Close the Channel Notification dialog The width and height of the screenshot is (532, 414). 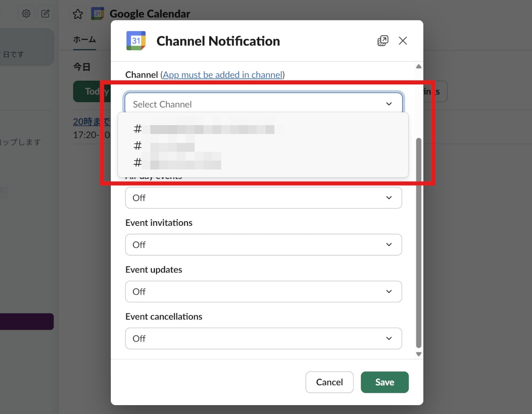[x=403, y=41]
